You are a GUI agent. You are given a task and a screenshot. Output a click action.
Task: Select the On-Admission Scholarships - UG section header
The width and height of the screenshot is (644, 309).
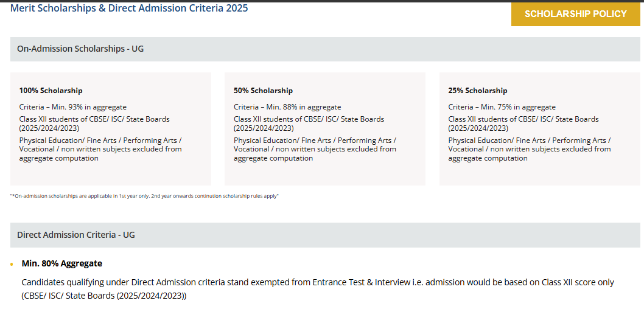(325, 49)
